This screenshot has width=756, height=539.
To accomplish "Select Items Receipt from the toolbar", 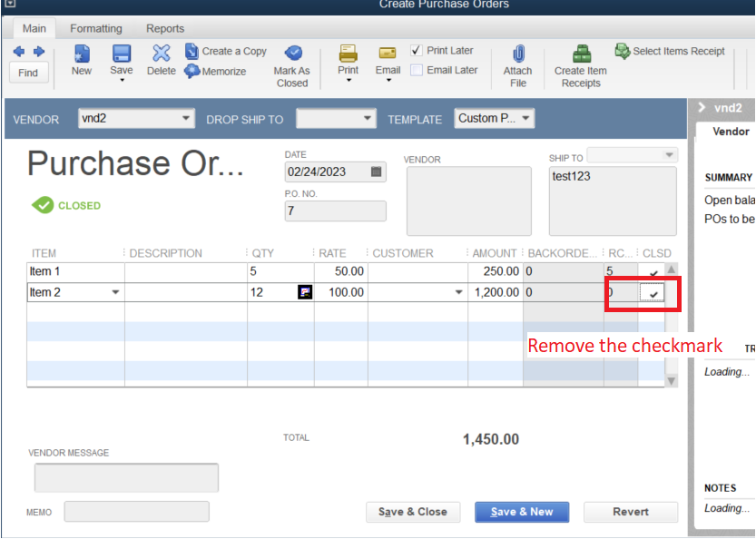I will click(x=669, y=51).
